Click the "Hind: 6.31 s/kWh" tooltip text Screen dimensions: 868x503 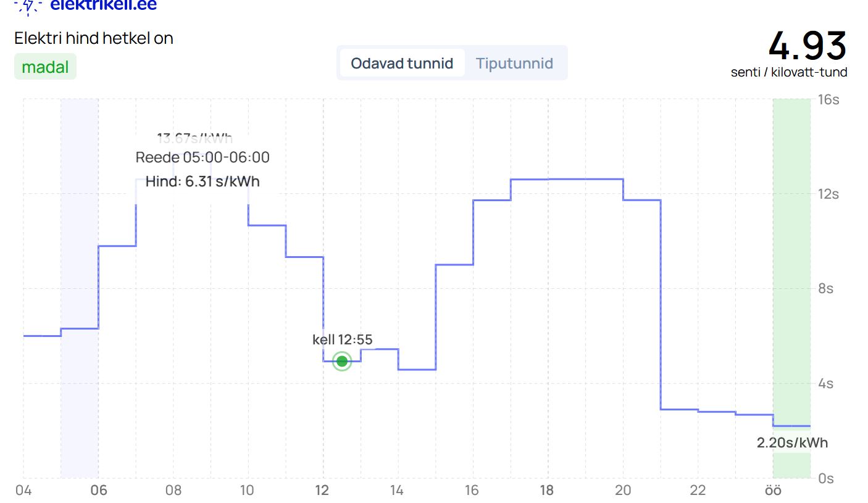202,181
